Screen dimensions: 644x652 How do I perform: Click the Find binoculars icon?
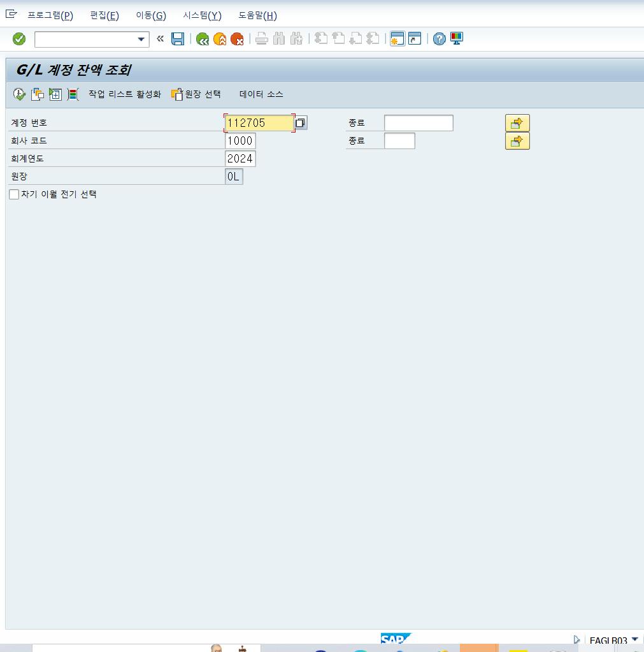pyautogui.click(x=279, y=39)
